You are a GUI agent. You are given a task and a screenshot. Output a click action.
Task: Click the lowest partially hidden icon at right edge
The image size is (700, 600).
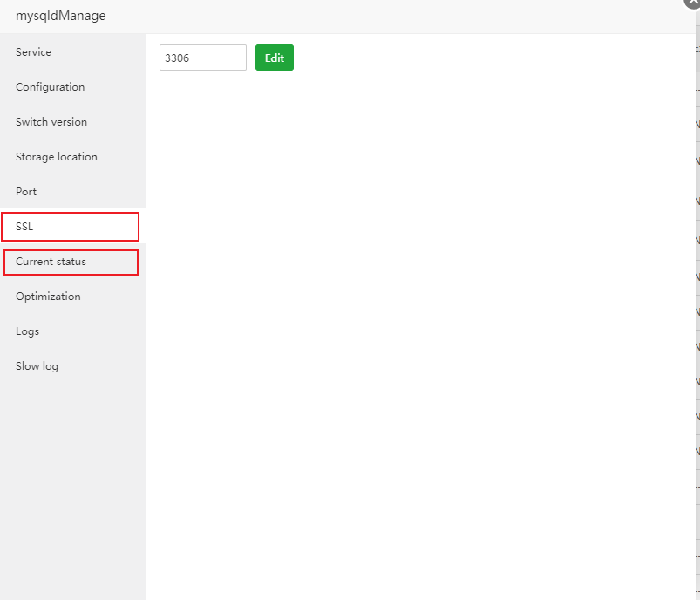click(697, 451)
